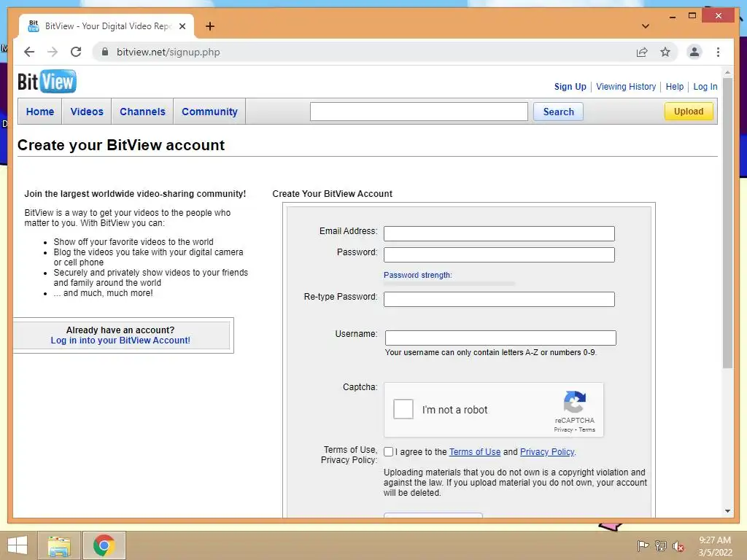Click the muted volume tray icon
The width and height of the screenshot is (747, 560).
tap(678, 545)
